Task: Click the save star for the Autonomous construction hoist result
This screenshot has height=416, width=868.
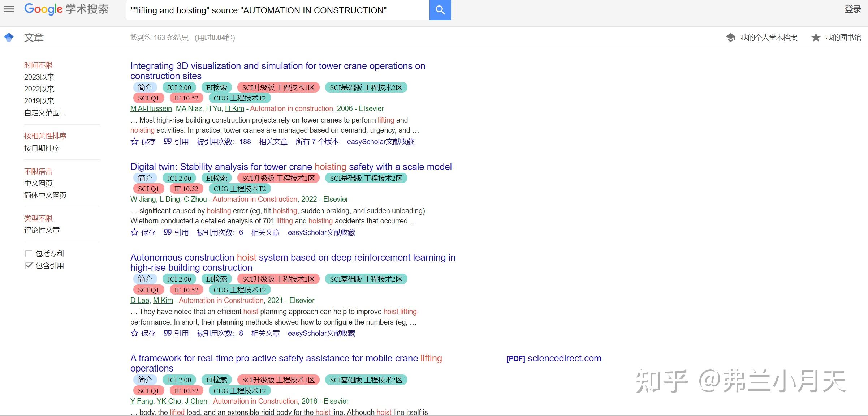Action: 134,333
